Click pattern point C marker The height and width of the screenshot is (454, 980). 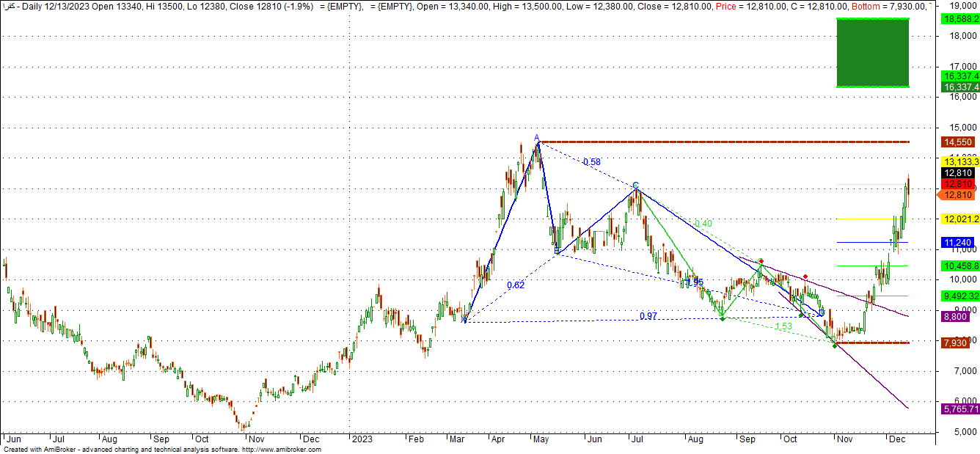(635, 185)
